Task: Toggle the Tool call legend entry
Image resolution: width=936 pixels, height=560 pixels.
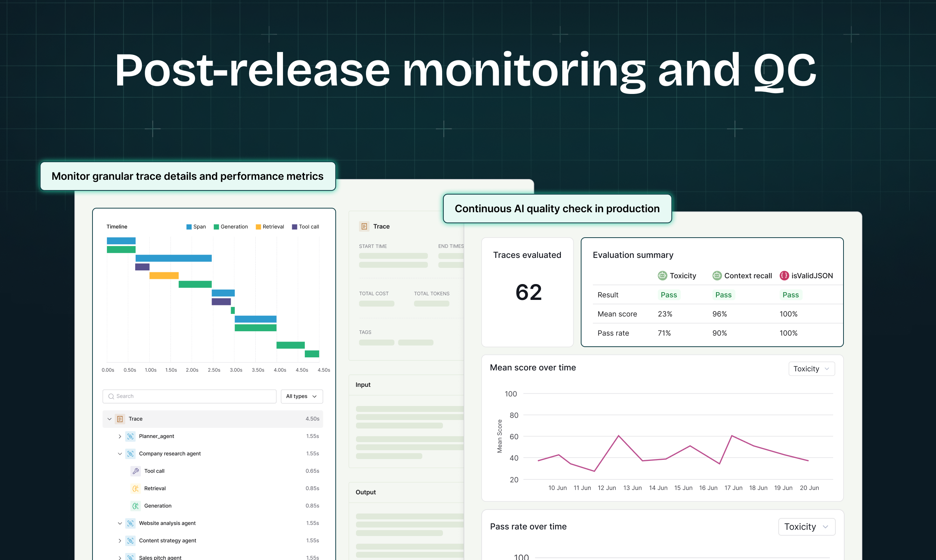Action: tap(305, 227)
